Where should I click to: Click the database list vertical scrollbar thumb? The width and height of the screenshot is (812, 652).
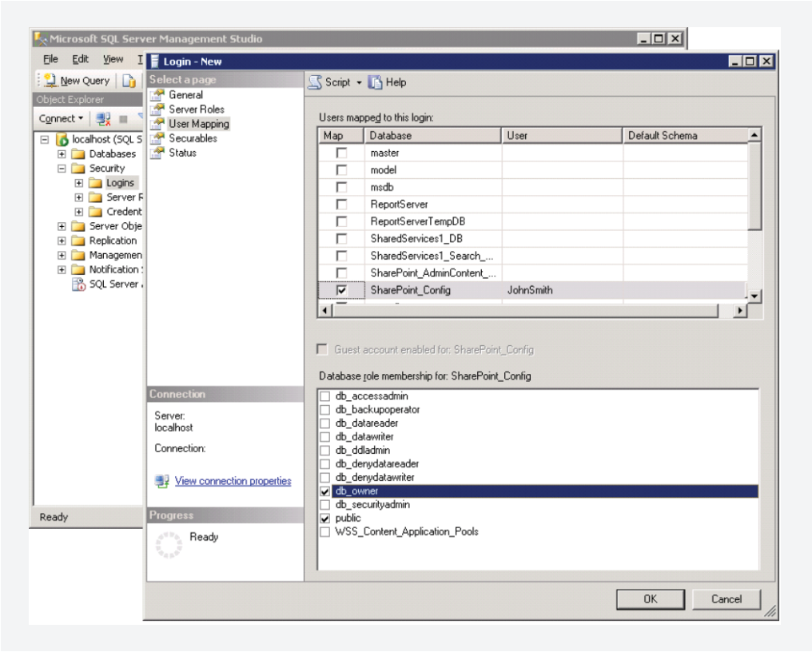pos(754,186)
